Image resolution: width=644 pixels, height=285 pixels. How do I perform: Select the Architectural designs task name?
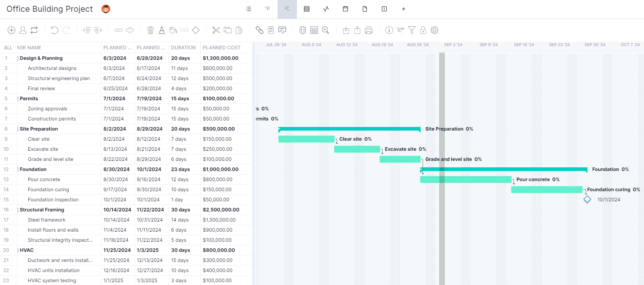point(52,68)
